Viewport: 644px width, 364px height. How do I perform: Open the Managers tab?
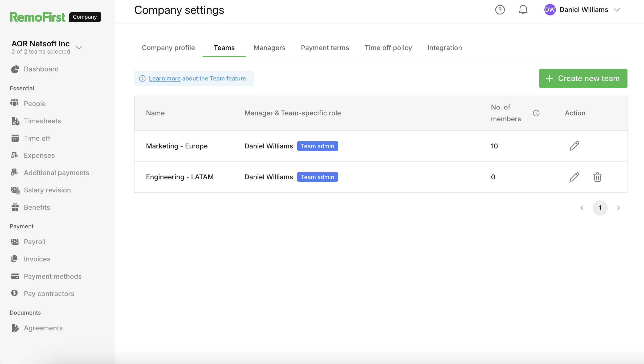coord(270,48)
